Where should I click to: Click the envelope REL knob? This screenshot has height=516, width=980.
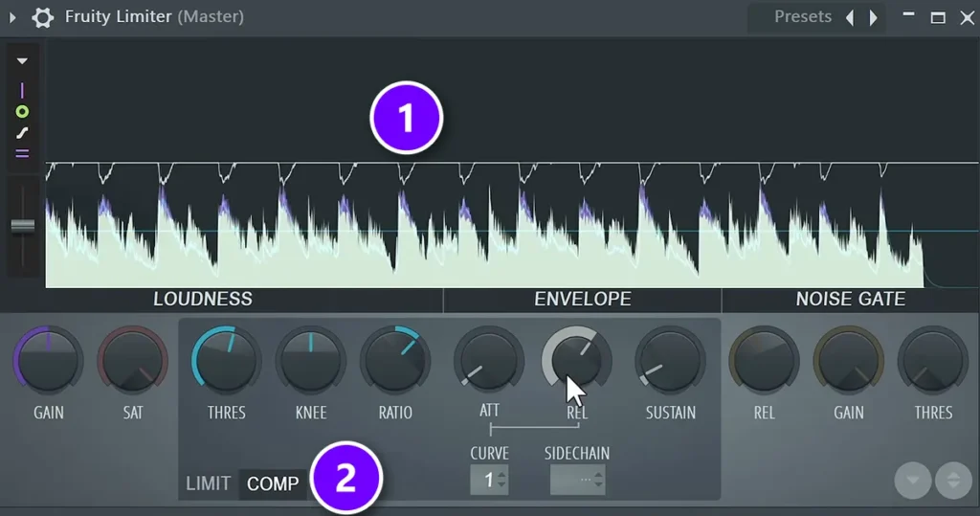[576, 361]
